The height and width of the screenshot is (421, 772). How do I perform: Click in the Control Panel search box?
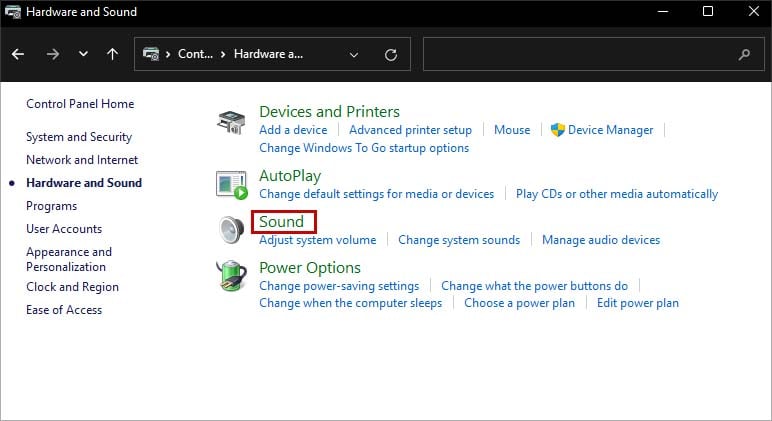[580, 54]
